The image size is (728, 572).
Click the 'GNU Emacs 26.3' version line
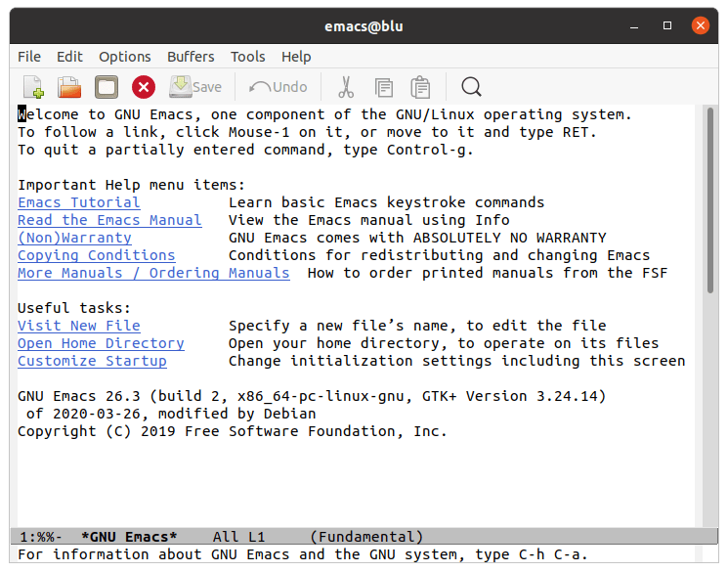(312, 396)
